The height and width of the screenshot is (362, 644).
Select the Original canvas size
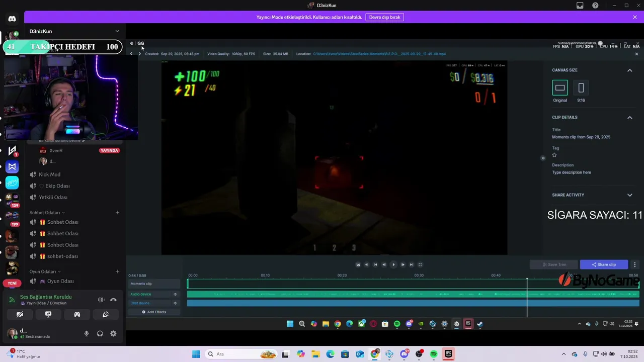tap(560, 88)
